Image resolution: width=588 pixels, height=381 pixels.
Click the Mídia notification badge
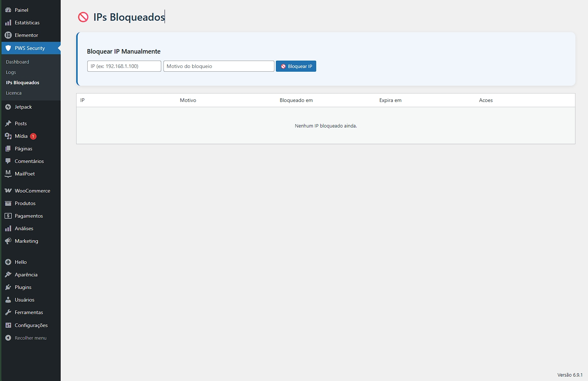click(33, 136)
